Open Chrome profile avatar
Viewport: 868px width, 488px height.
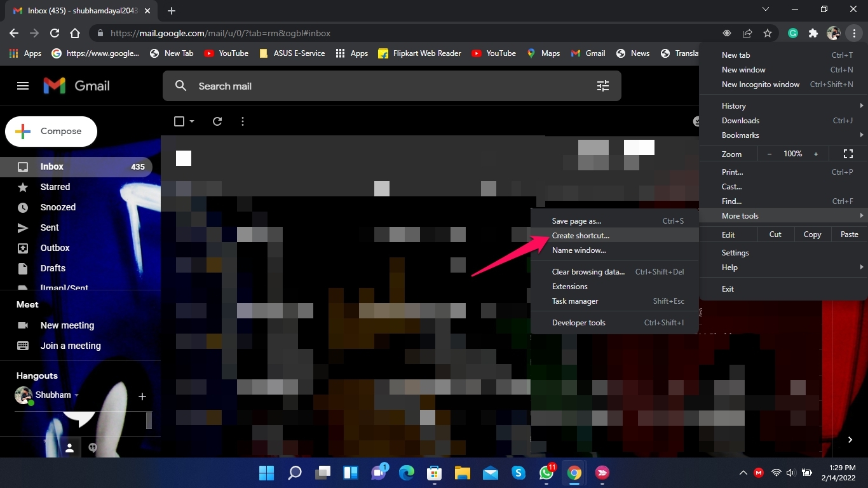coord(834,33)
